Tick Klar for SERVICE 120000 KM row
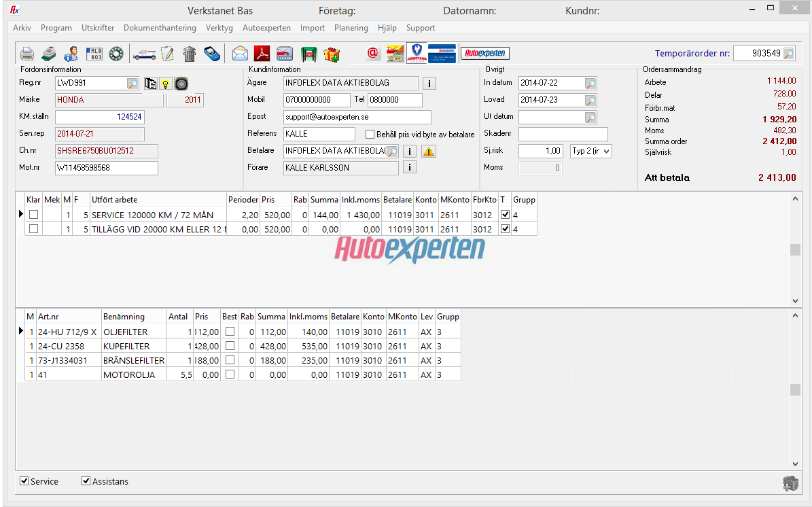 34,214
